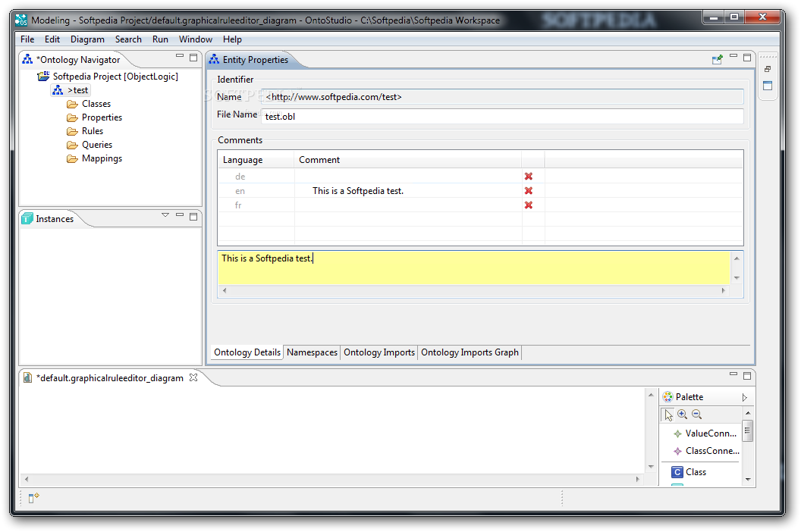Click the window icon in right side bar
This screenshot has width=801, height=532.
coord(768,86)
